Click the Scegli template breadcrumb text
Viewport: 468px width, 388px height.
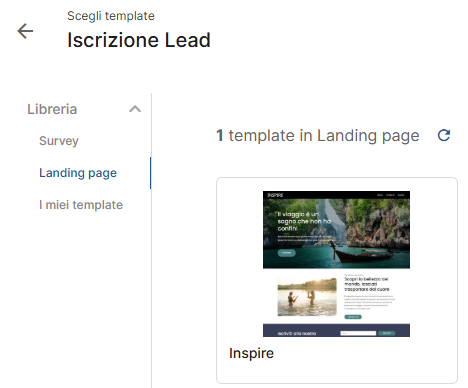pos(111,16)
